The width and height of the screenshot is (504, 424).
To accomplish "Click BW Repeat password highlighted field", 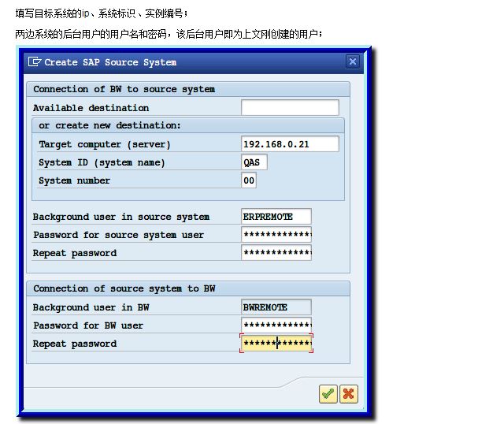I will click(x=276, y=344).
